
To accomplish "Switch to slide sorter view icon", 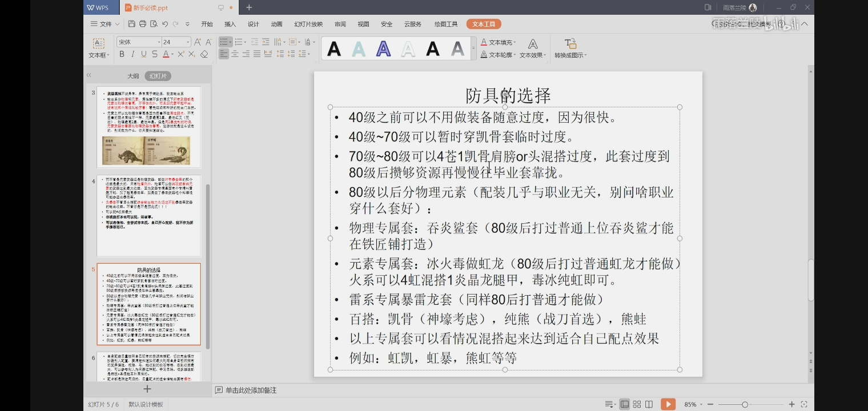I will (637, 404).
